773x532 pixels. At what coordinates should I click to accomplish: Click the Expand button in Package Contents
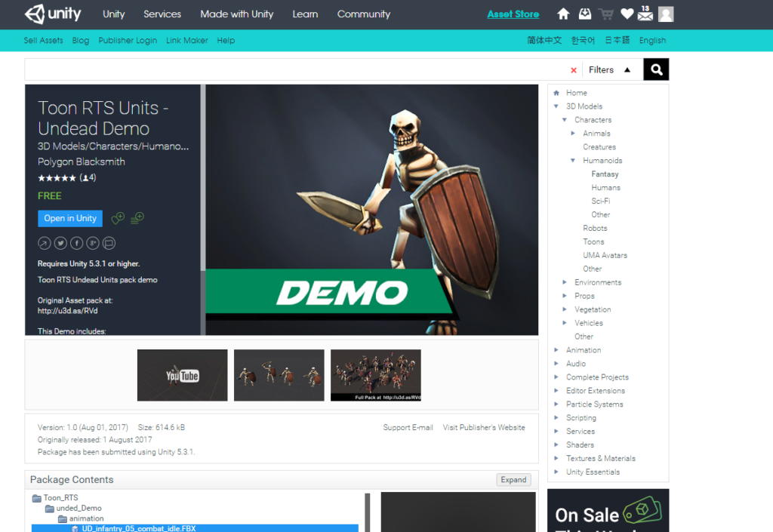point(513,480)
